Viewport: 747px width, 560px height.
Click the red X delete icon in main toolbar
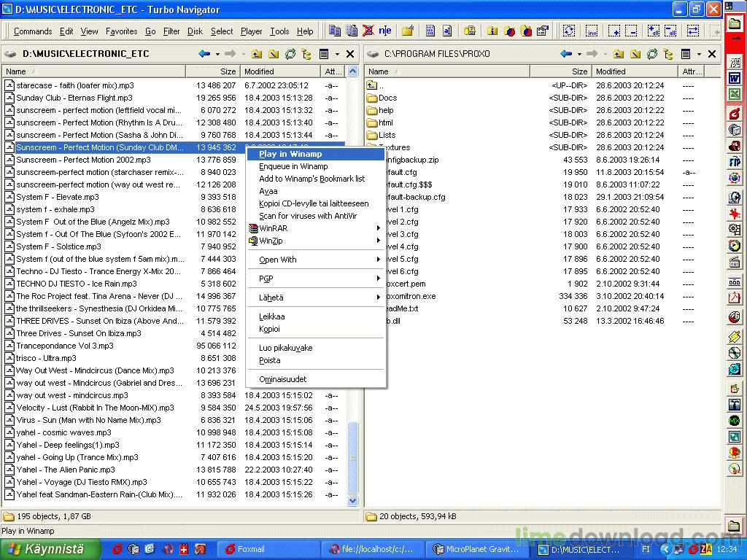point(368,31)
